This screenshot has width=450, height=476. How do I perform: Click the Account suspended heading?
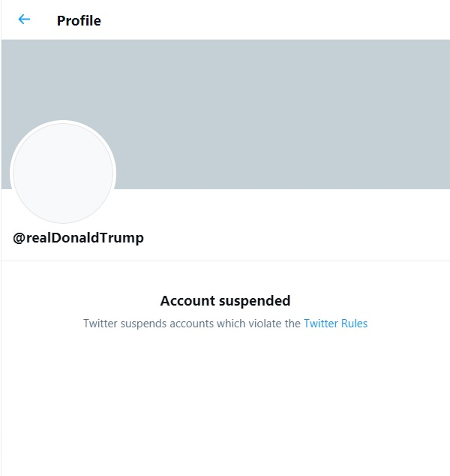[x=225, y=301]
